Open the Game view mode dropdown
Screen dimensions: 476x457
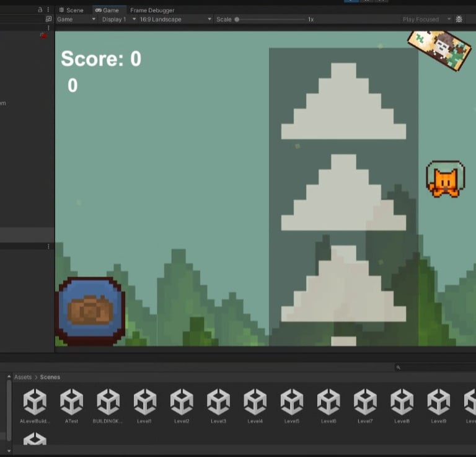pos(76,19)
